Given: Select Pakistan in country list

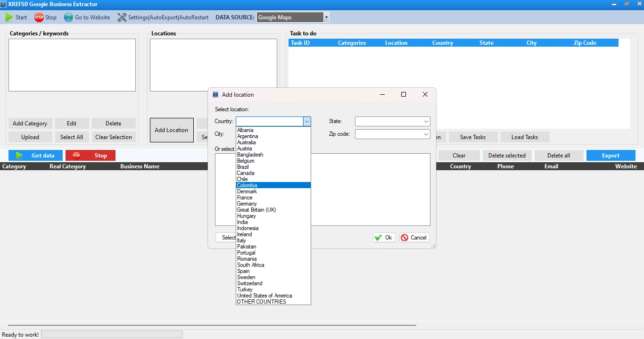Looking at the screenshot, I should click(x=273, y=247).
